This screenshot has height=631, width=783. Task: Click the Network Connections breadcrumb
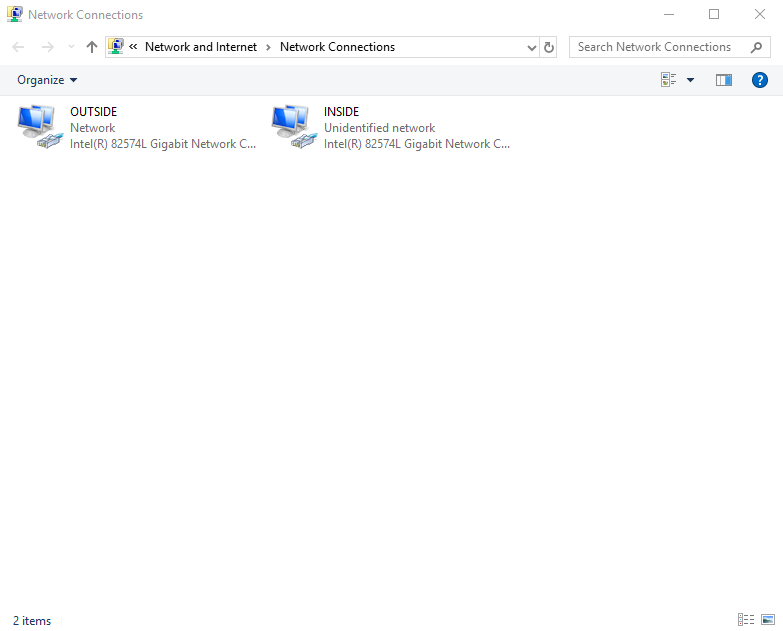coord(337,47)
